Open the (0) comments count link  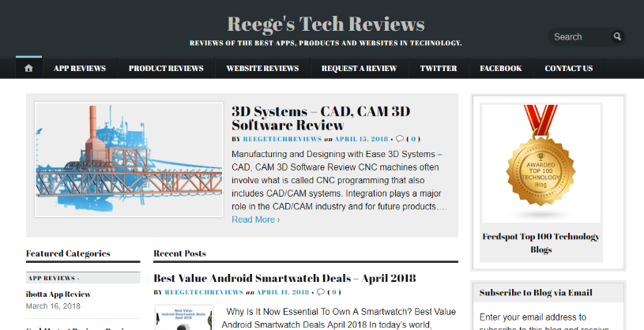tap(413, 139)
